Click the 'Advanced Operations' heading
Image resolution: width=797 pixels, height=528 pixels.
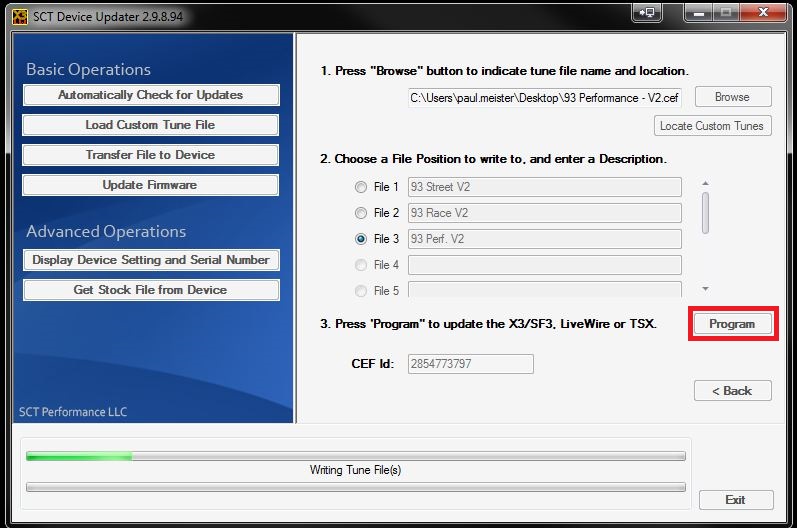(106, 231)
